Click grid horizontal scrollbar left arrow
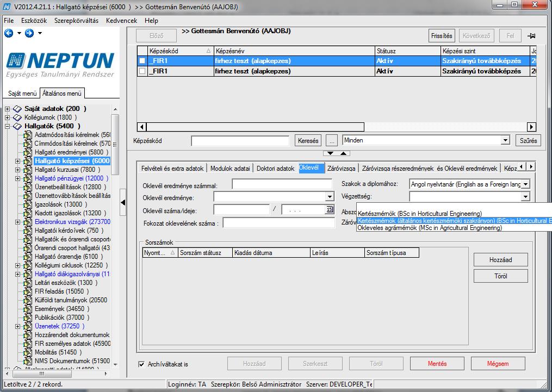Image resolution: width=552 pixels, height=392 pixels. click(x=142, y=127)
